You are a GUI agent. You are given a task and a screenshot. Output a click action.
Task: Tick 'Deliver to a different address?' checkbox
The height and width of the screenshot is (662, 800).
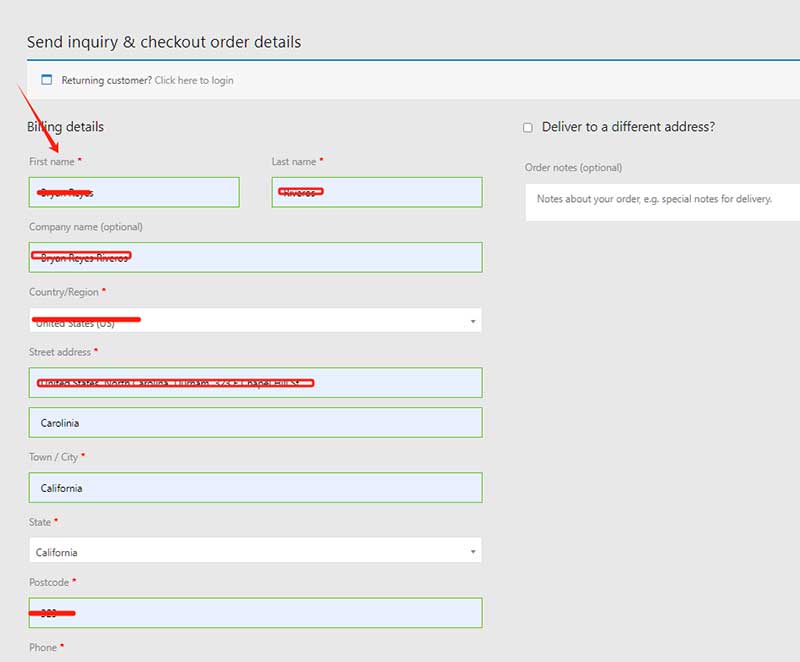coord(528,128)
